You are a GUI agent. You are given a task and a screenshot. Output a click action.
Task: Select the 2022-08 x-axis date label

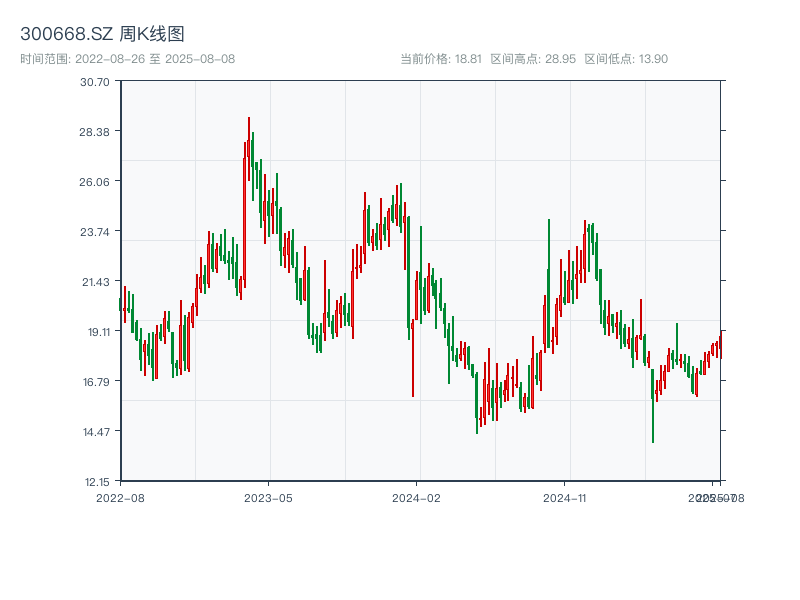click(120, 497)
